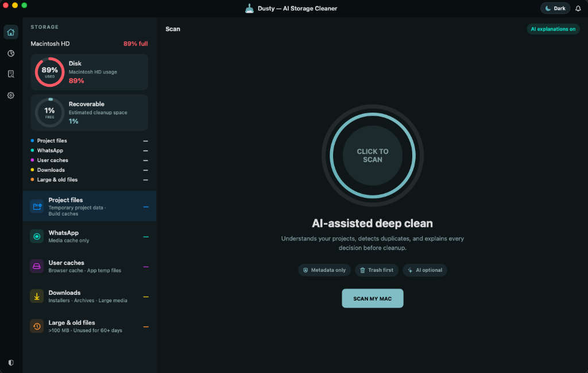588x373 pixels.
Task: Close the window with red button
Action: pos(6,5)
